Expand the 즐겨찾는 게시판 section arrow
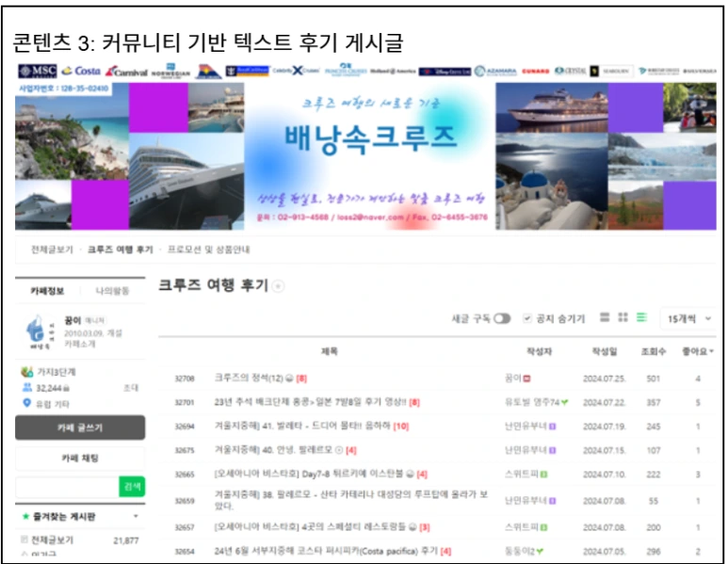The image size is (728, 564). 136,516
